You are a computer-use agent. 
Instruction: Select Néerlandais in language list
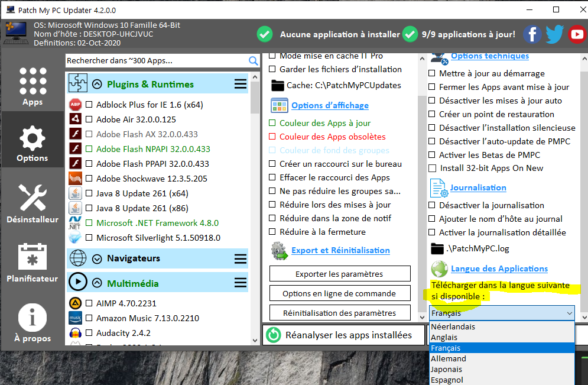pyautogui.click(x=502, y=326)
